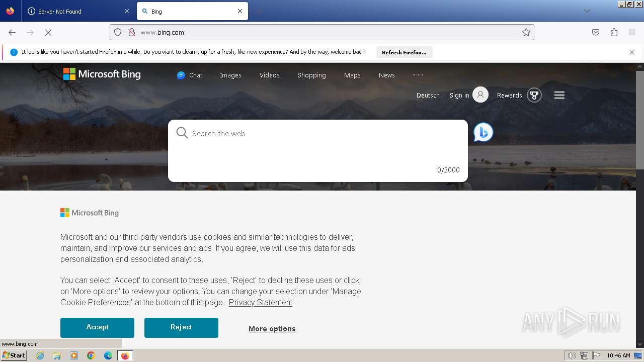Screen dimensions: 644x362
Task: Open File Explorer from taskbar
Action: click(57, 355)
